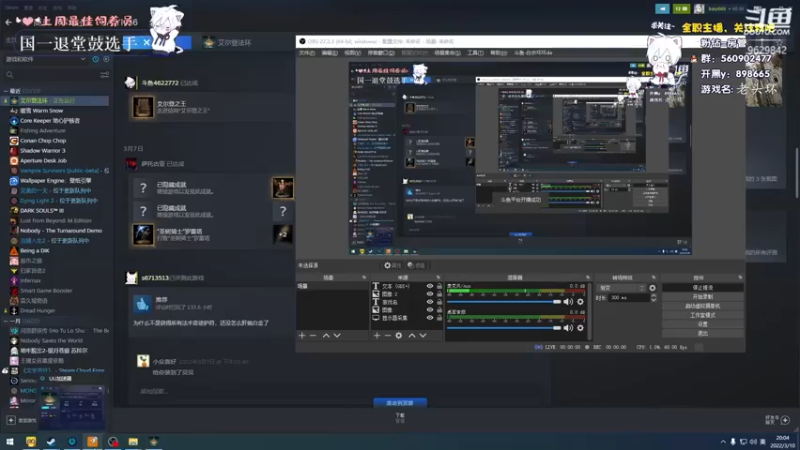The height and width of the screenshot is (450, 800).
Task: Move source down with arrow in Sources panel
Action: pos(422,336)
